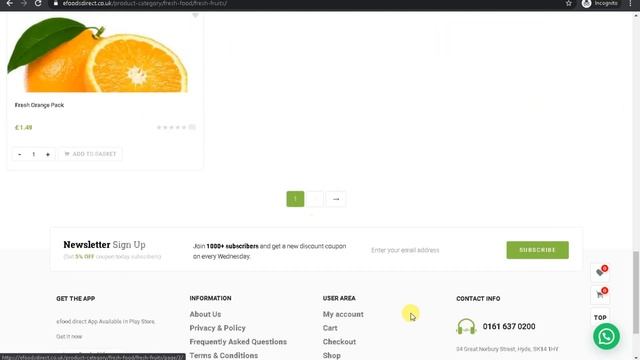Image resolution: width=640 pixels, height=360 pixels.
Task: Click the Get it now app link
Action: pos(69,336)
